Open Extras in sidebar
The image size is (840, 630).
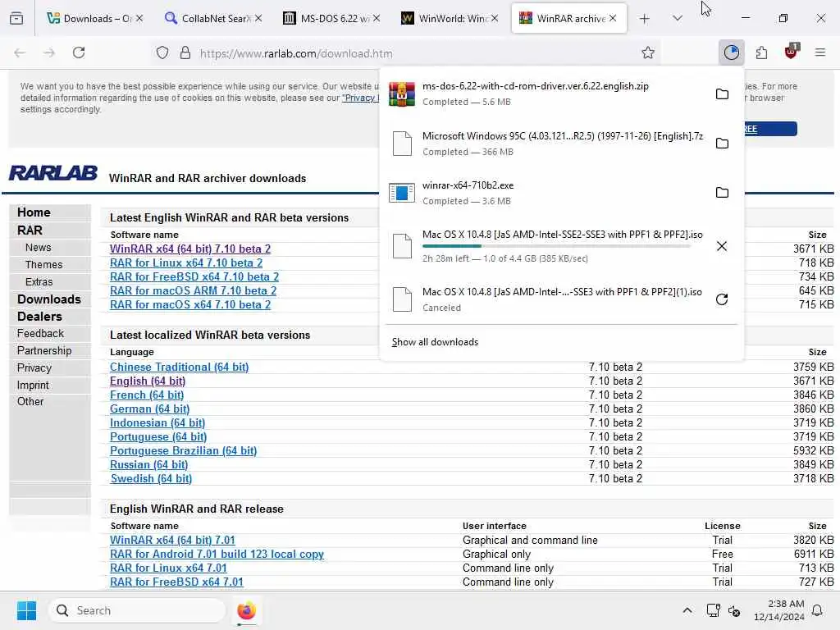[39, 282]
